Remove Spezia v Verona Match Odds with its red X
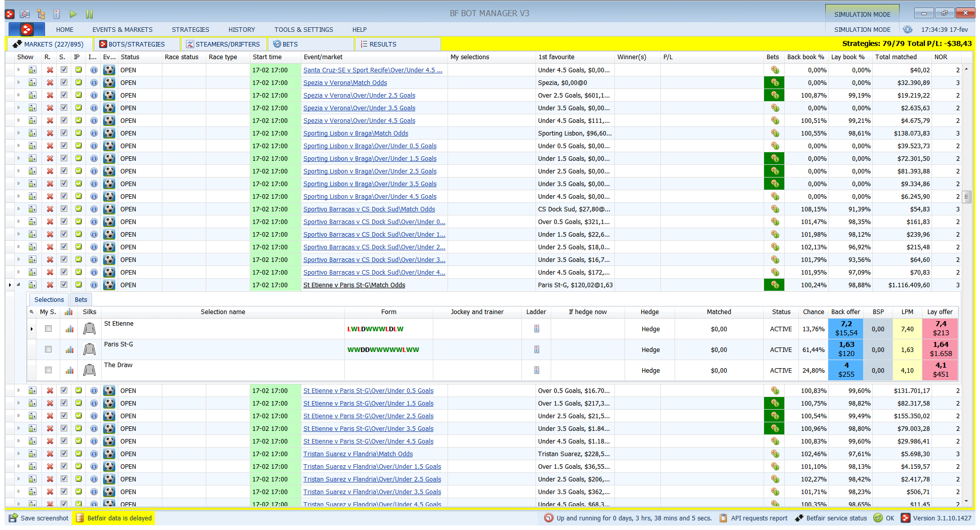 coord(50,82)
